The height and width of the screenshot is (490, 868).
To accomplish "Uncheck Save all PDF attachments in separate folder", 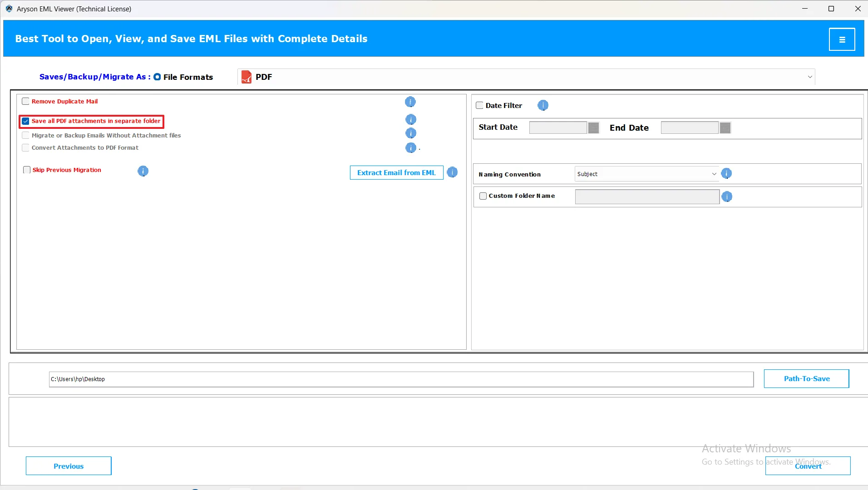I will pos(26,121).
